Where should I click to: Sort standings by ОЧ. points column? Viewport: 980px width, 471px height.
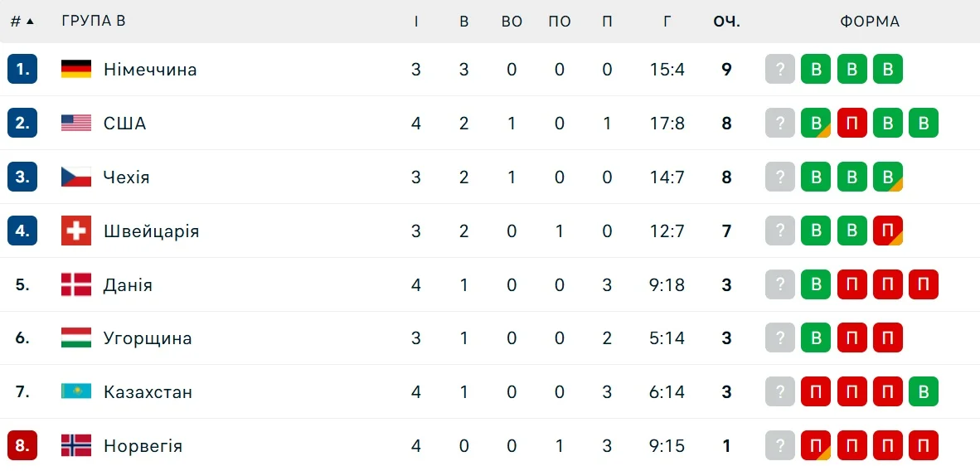[x=726, y=22]
